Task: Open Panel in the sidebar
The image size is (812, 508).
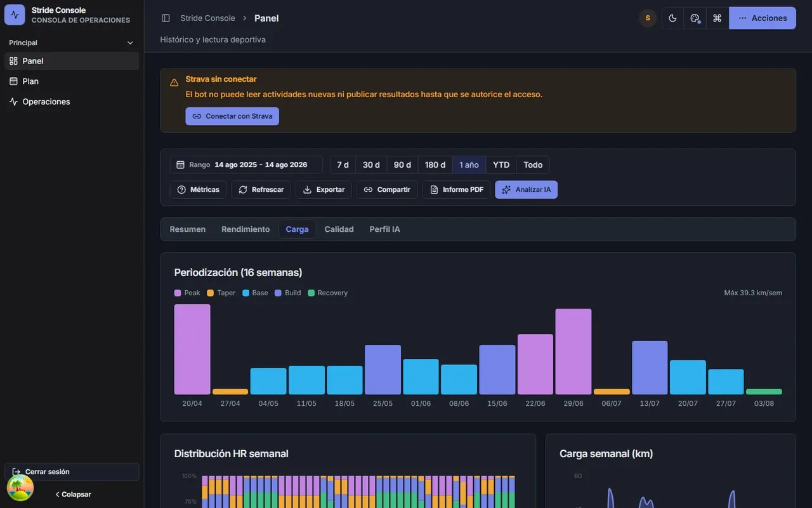Action: 72,61
